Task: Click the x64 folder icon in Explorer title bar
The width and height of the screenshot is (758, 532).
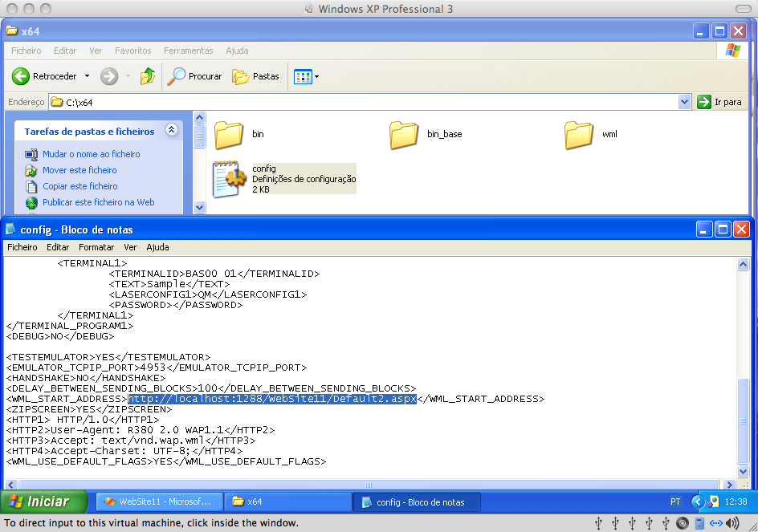Action: 11,31
